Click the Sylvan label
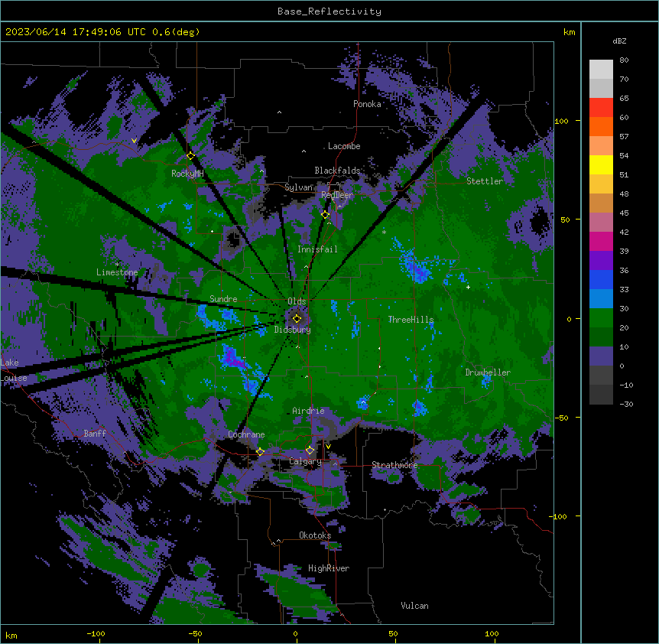 click(x=298, y=187)
